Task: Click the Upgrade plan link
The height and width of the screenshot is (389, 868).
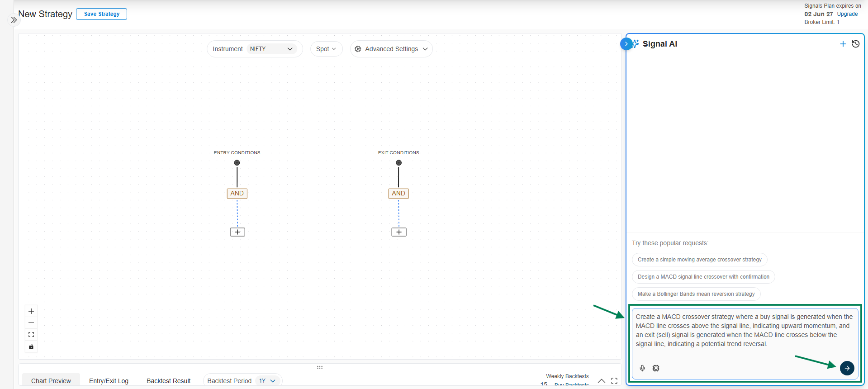Action: click(847, 14)
